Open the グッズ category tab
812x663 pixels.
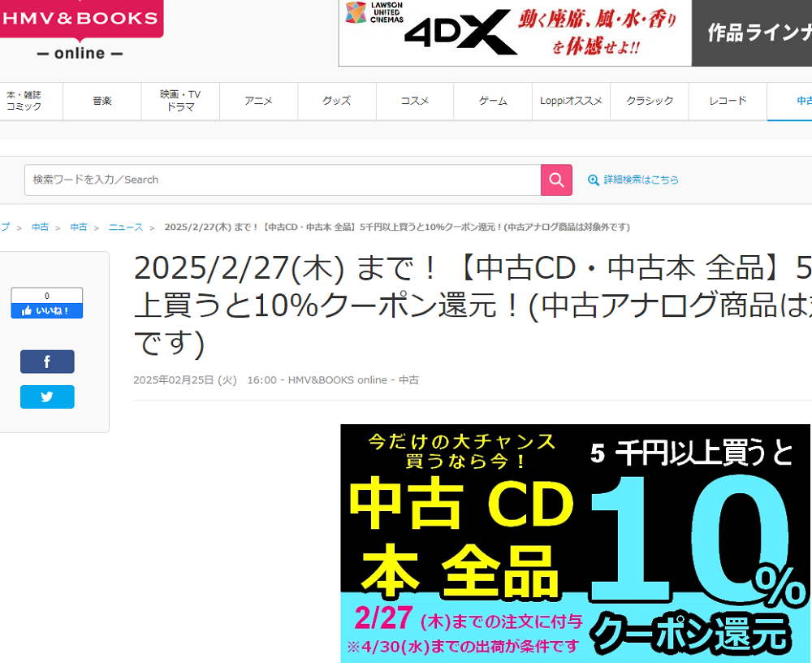(x=337, y=101)
